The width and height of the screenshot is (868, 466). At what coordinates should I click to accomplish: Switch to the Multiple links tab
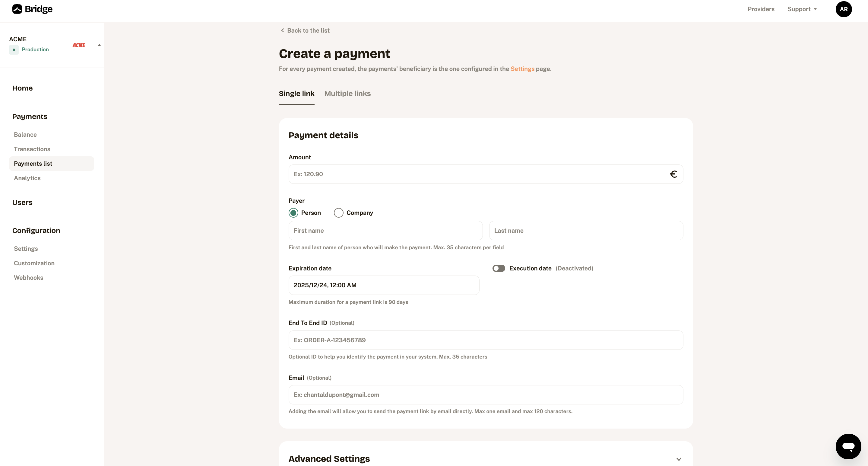[x=347, y=94]
